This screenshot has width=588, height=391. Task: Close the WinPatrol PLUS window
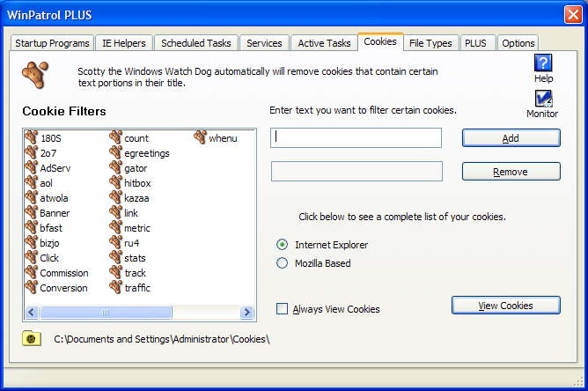click(x=573, y=14)
